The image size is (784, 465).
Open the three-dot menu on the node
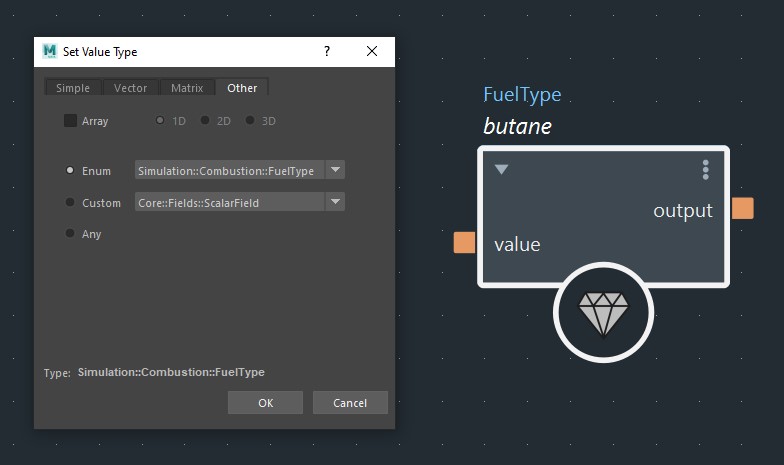[705, 170]
